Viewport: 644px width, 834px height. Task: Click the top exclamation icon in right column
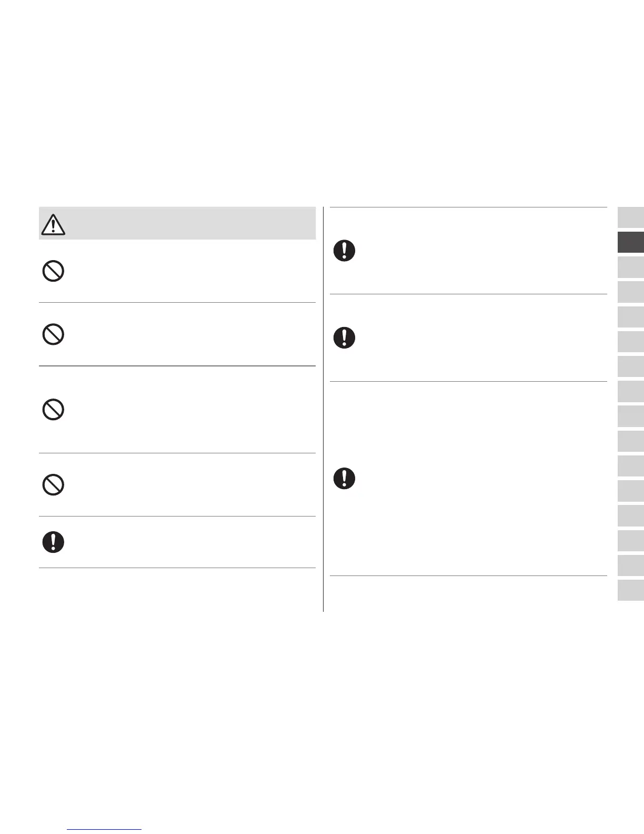(344, 251)
